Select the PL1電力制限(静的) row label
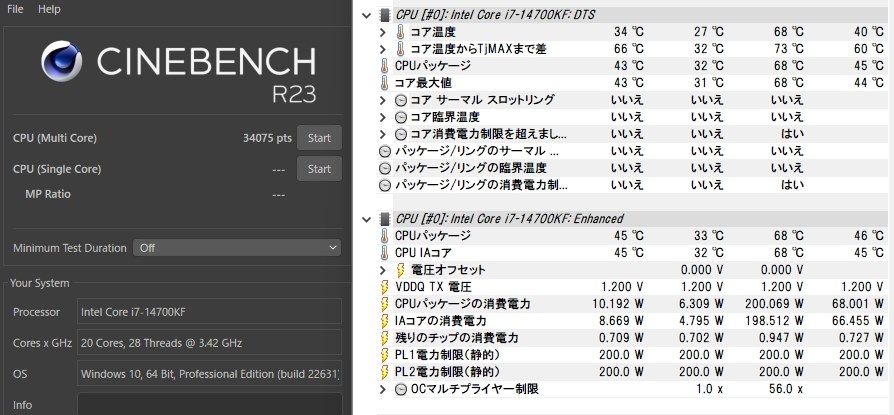The image size is (894, 415). 448,355
